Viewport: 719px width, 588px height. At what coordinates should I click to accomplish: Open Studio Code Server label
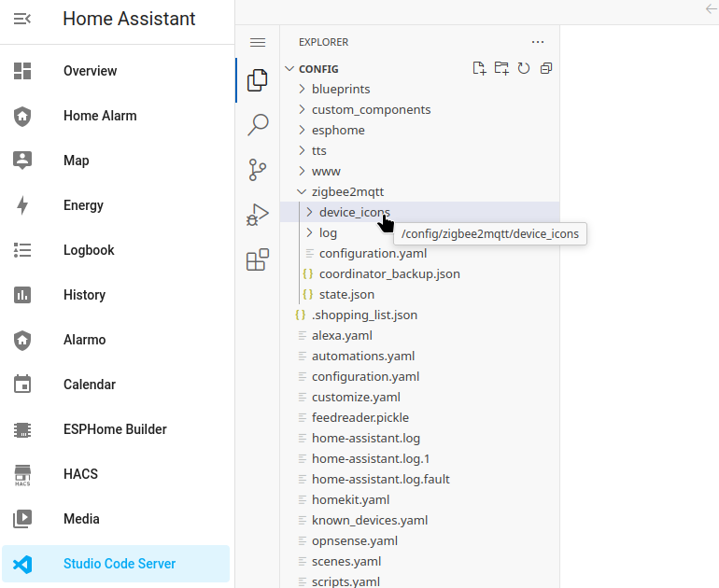(x=120, y=564)
